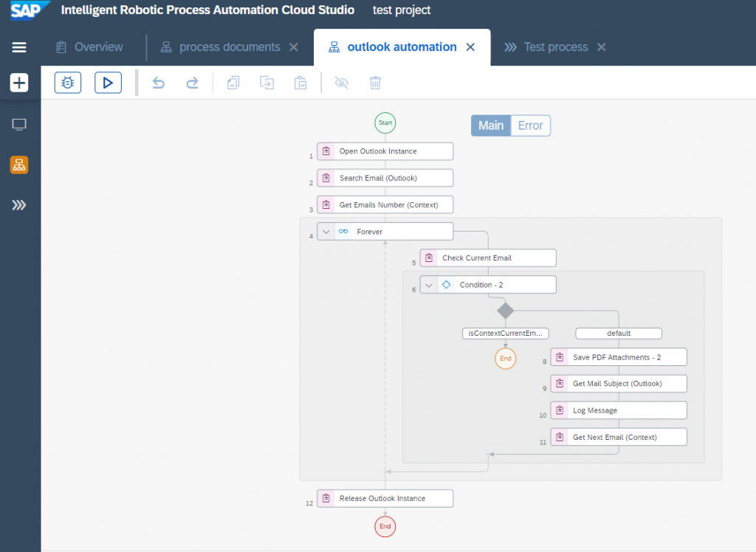Click activity icon on Log Message
Screen dimensions: 756x552
click(560, 410)
